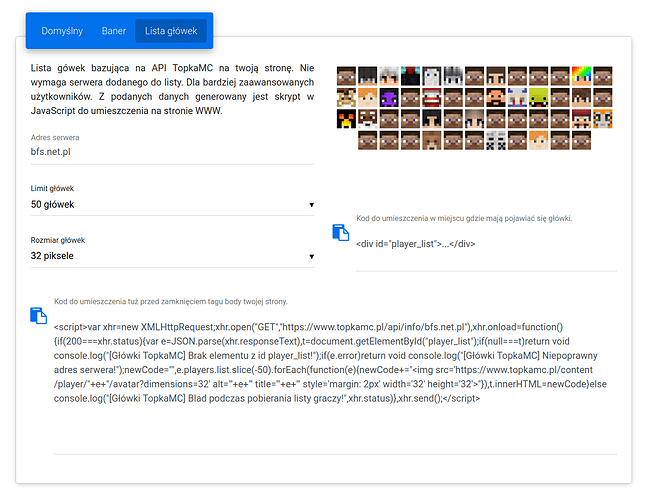The height and width of the screenshot is (500, 648).
Task: Click the div player_list code snippet
Action: pos(416,242)
